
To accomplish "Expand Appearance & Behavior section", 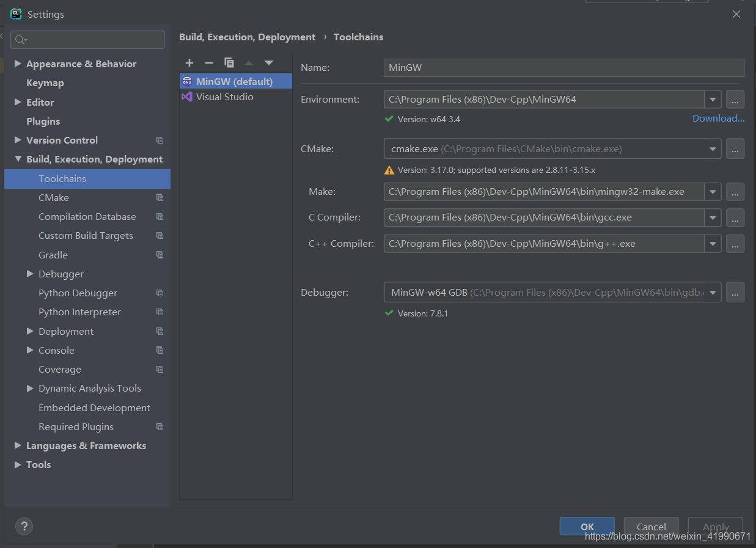I will pos(18,64).
